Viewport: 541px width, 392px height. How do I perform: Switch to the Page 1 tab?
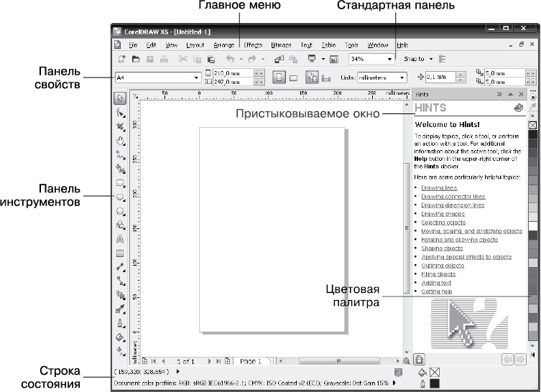[x=250, y=361]
